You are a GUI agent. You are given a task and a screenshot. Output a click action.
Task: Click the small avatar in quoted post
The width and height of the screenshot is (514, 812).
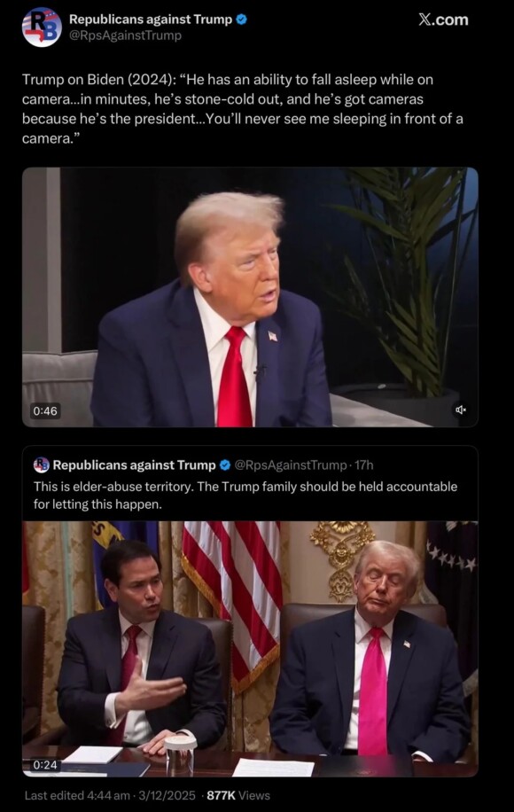[x=42, y=465]
